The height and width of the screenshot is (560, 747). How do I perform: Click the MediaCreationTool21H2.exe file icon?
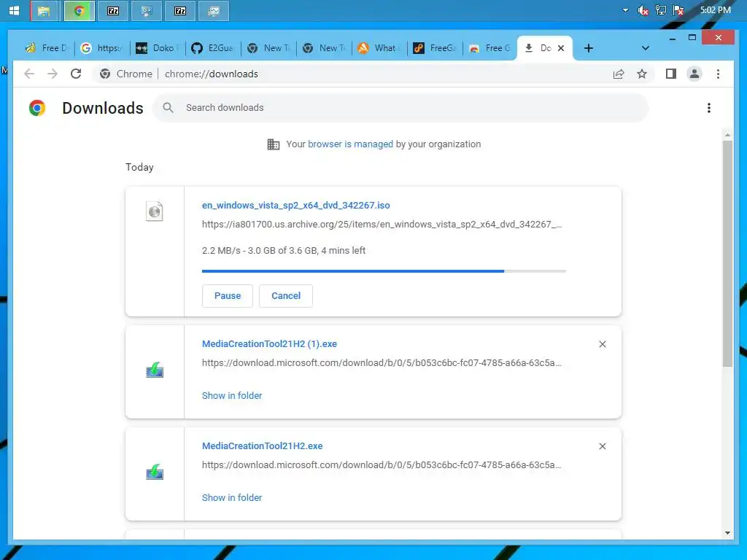155,472
